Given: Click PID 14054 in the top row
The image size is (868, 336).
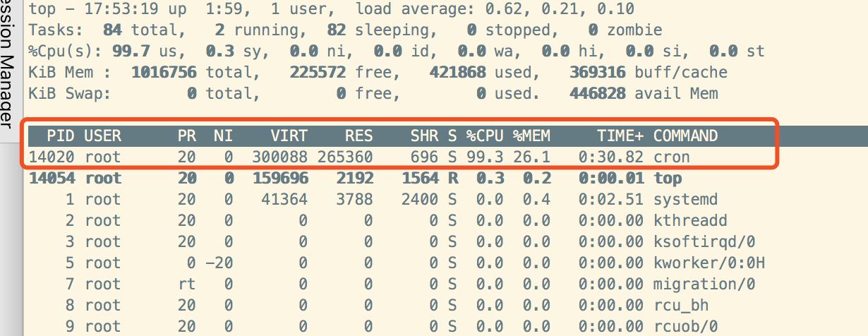Looking at the screenshot, I should 52,178.
